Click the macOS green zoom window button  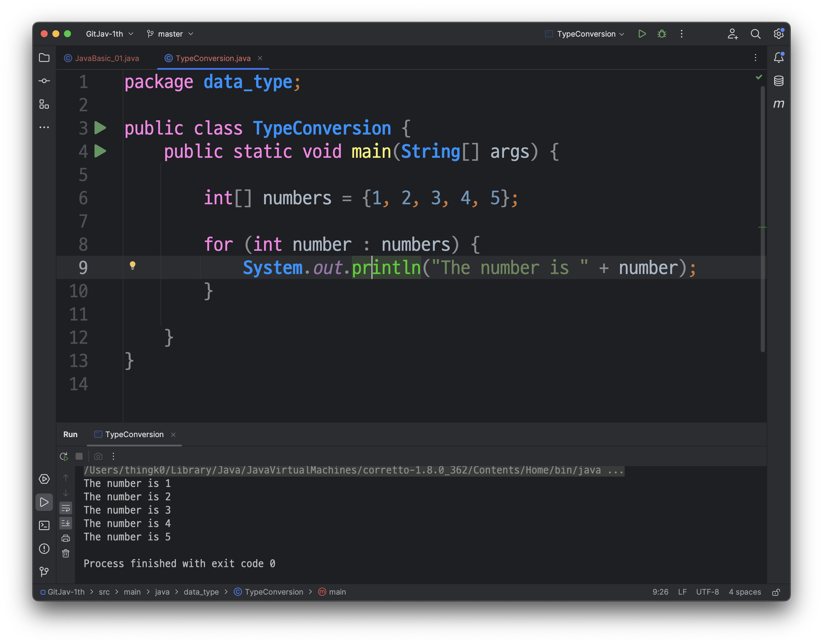click(67, 34)
